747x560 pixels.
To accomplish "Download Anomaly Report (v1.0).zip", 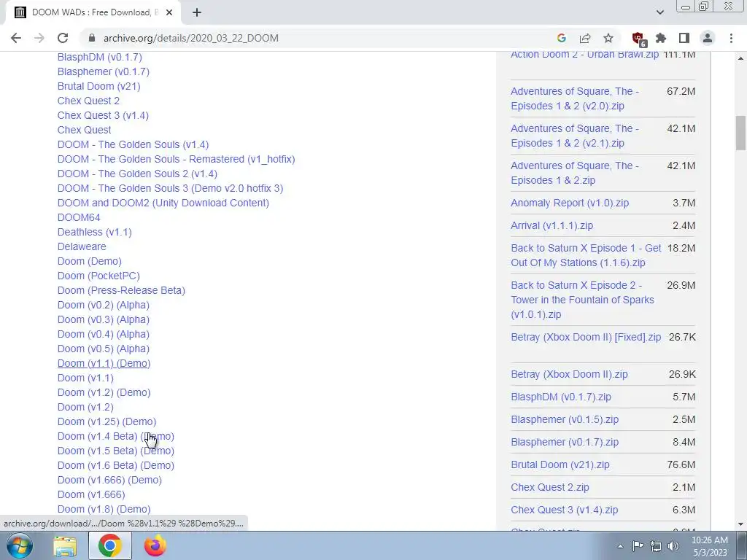I will pos(570,203).
